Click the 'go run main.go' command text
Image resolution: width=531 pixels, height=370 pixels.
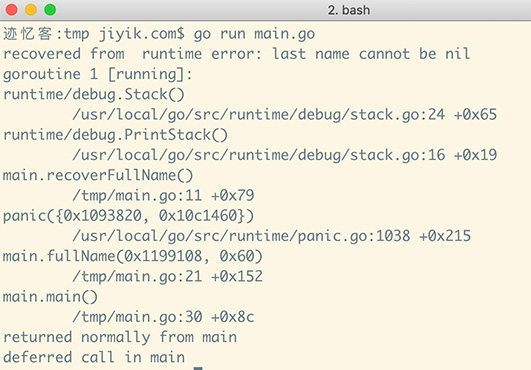pyautogui.click(x=254, y=34)
